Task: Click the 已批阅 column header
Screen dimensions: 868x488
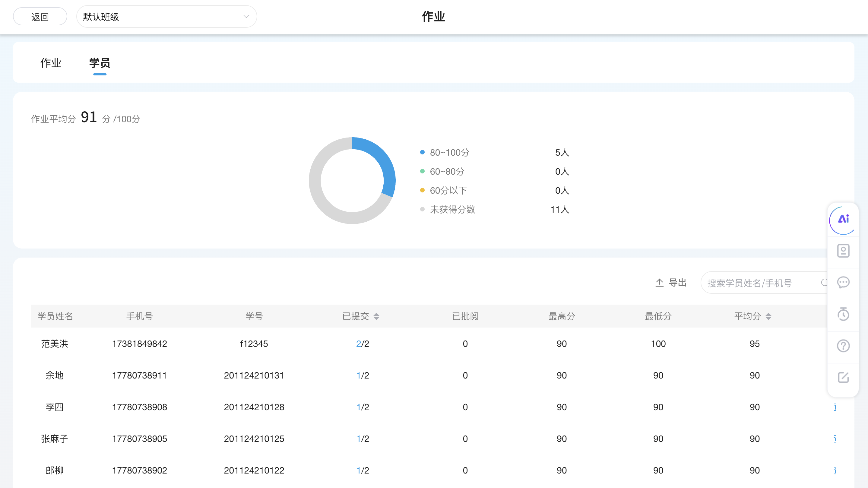Action: click(465, 316)
